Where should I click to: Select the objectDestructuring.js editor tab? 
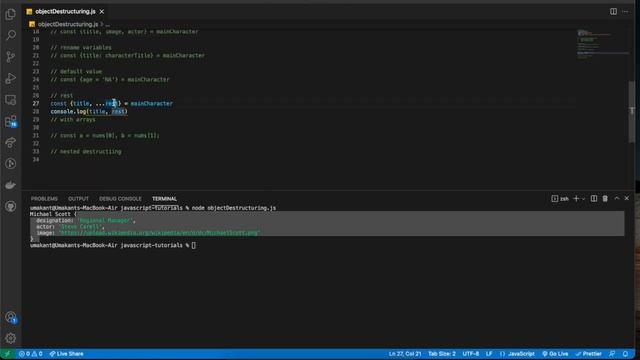coord(65,11)
